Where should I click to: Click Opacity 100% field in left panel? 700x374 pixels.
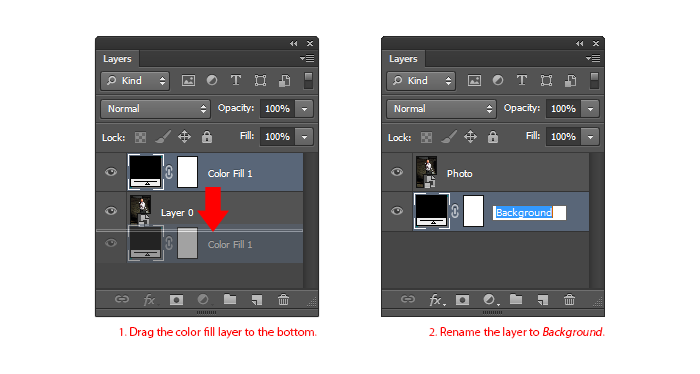click(x=278, y=109)
